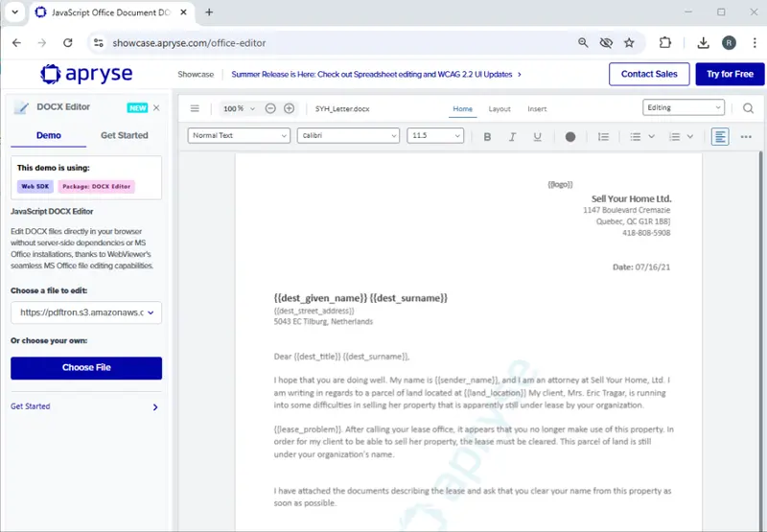
Task: Open more toolbar options ellipsis
Action: (746, 137)
